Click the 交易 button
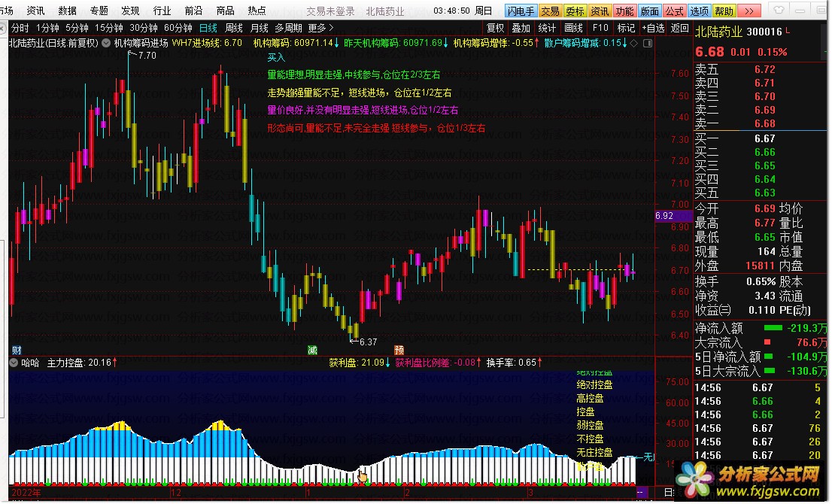 550,11
